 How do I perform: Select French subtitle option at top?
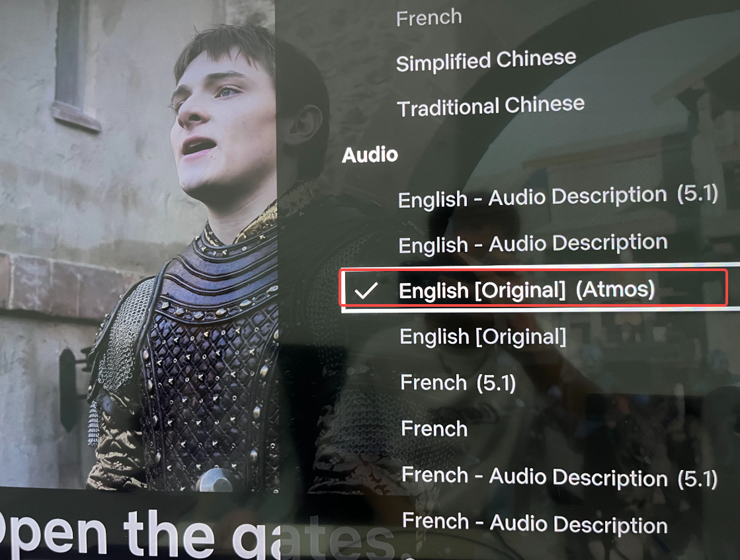tap(429, 18)
